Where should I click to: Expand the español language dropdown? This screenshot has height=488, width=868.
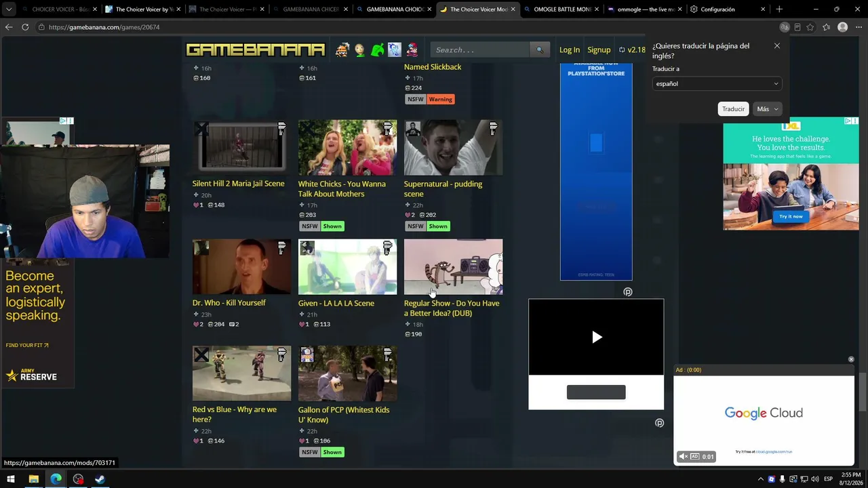coord(717,84)
